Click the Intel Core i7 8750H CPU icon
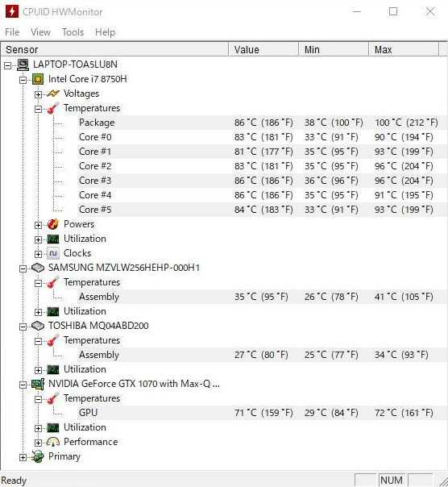This screenshot has height=487, width=448. click(38, 79)
